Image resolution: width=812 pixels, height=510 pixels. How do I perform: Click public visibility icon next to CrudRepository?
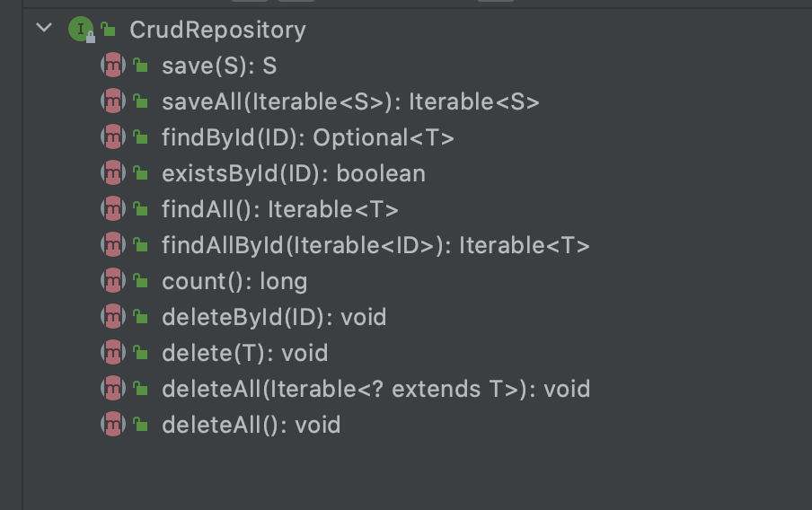[x=108, y=29]
